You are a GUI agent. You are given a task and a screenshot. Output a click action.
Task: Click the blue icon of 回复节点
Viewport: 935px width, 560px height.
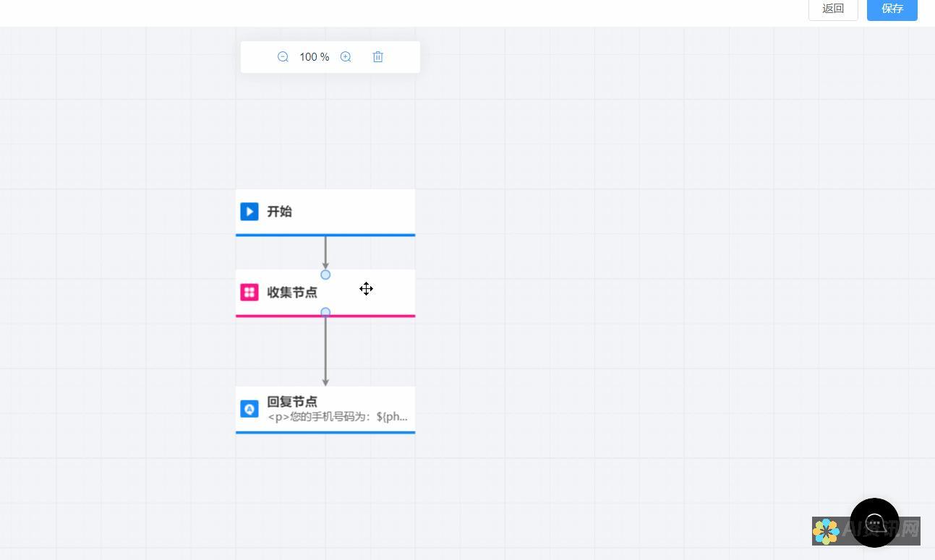pos(249,409)
